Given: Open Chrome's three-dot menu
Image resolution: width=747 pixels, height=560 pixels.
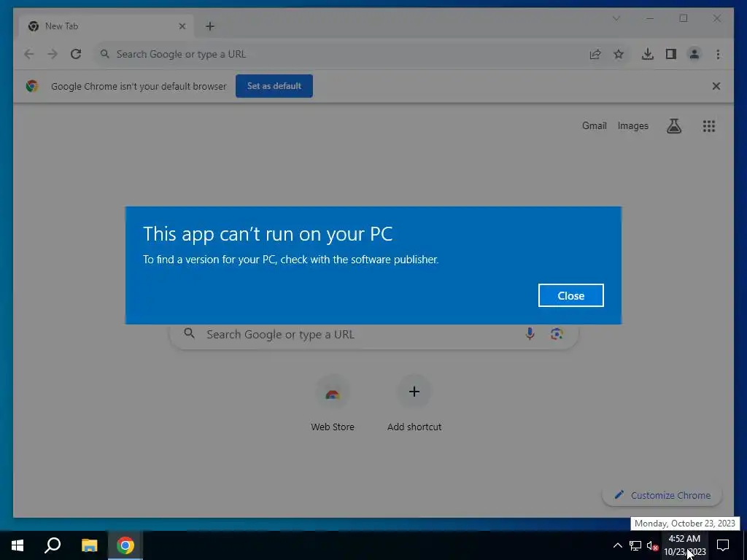Looking at the screenshot, I should click(x=718, y=54).
